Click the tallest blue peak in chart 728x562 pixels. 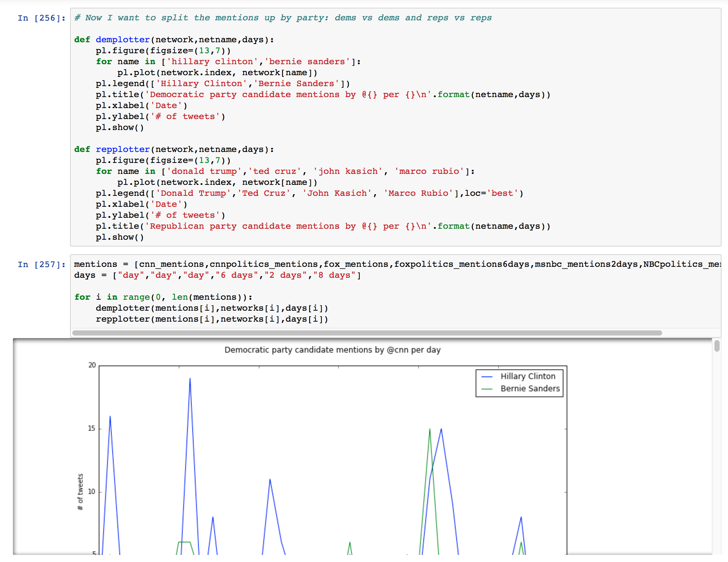[x=190, y=379]
